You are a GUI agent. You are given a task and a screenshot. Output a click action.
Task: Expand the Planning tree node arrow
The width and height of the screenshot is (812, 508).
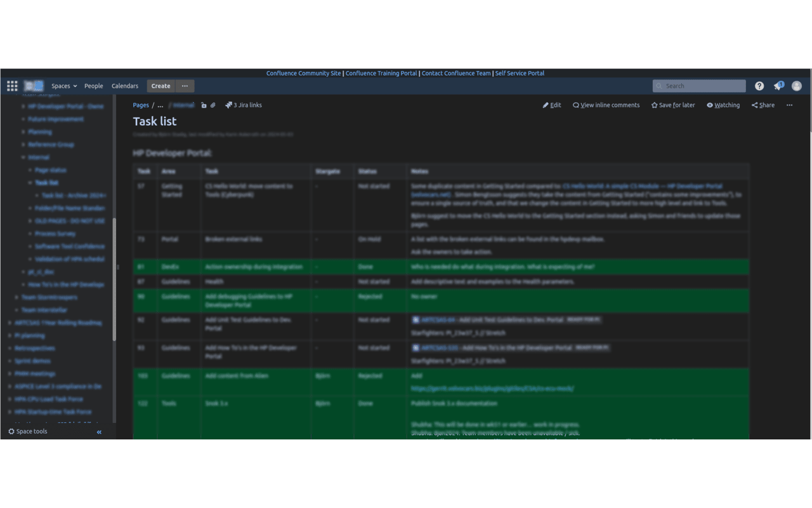pyautogui.click(x=23, y=132)
